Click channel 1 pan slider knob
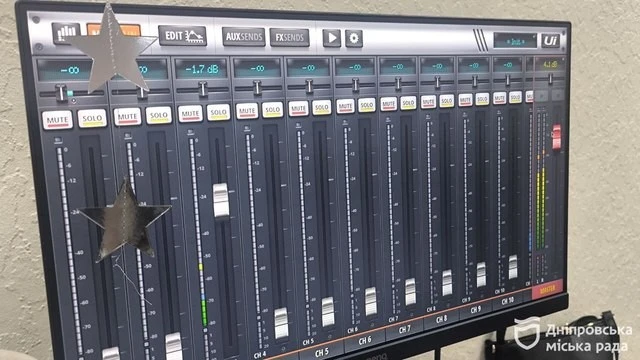This screenshot has width=640, height=360. pyautogui.click(x=61, y=93)
